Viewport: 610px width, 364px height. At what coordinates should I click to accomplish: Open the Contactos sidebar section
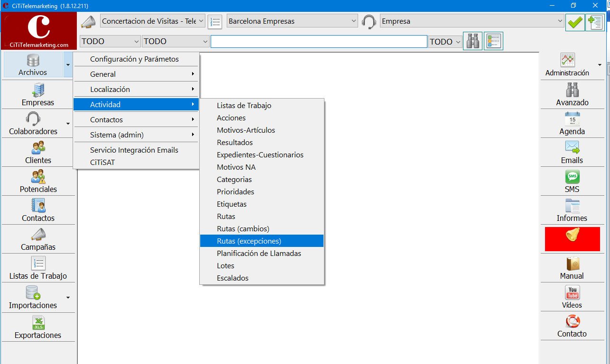click(x=38, y=210)
